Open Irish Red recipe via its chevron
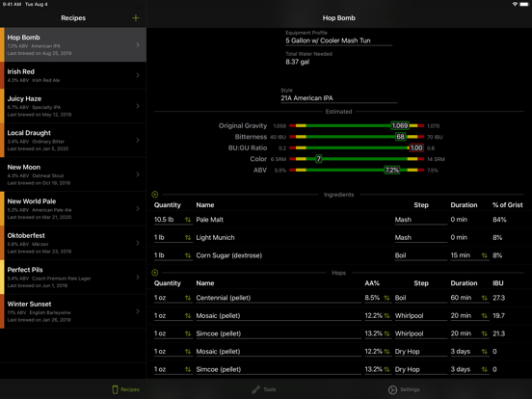The width and height of the screenshot is (532, 399). pos(138,75)
